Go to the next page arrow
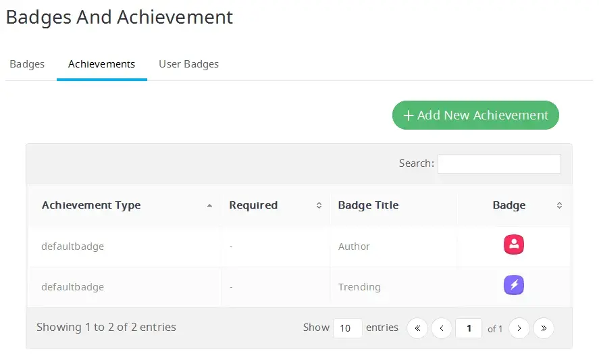The image size is (599, 364). pyautogui.click(x=519, y=328)
